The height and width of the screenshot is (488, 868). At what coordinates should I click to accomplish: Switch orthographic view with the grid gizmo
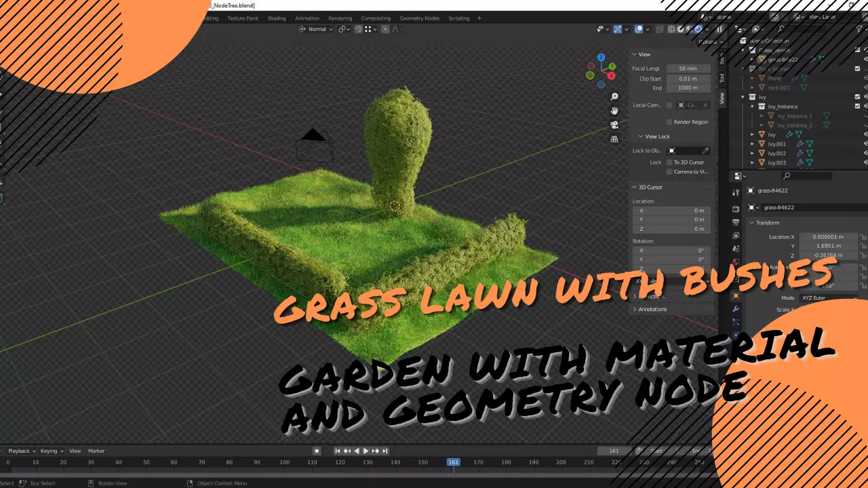[615, 139]
